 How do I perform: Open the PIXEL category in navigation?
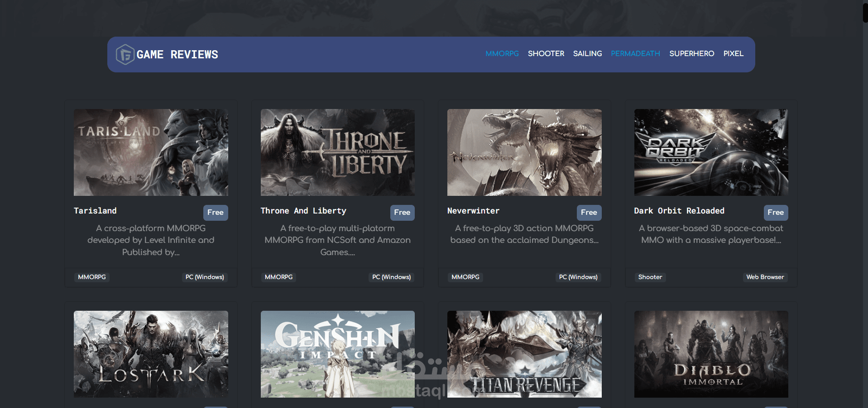click(733, 53)
